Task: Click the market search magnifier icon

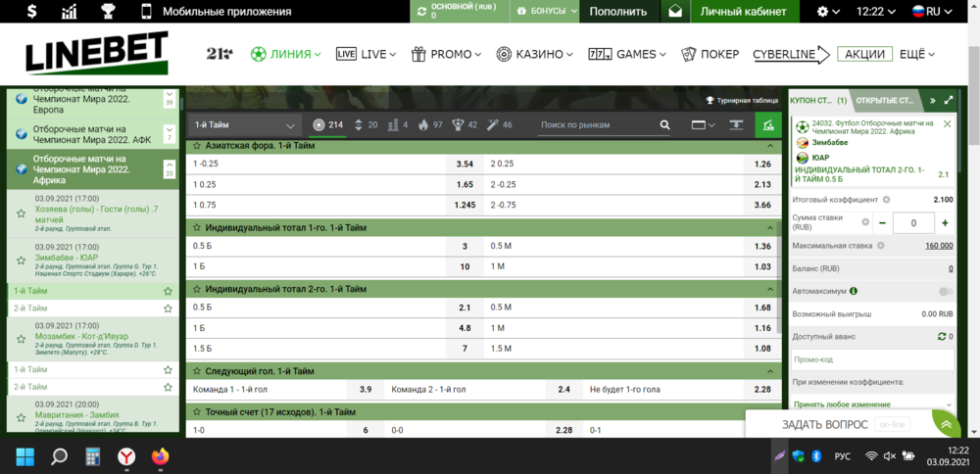Action: [665, 125]
